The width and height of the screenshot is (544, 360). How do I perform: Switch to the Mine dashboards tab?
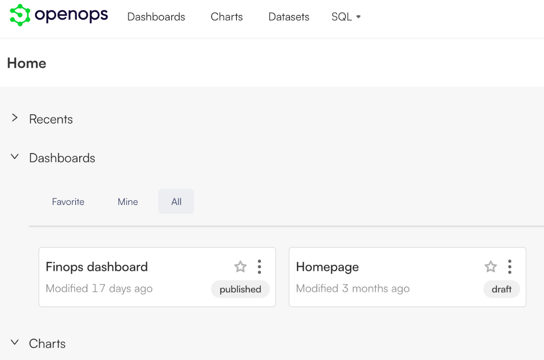tap(128, 202)
